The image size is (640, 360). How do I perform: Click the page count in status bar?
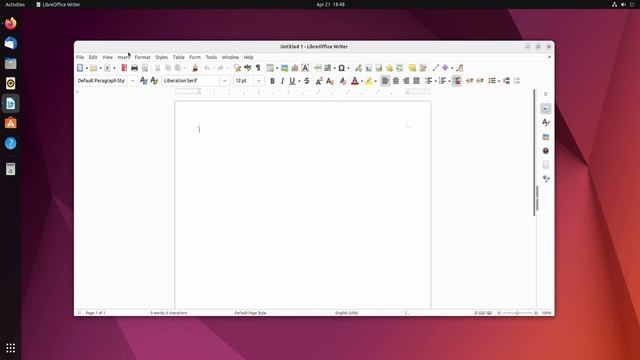click(96, 313)
